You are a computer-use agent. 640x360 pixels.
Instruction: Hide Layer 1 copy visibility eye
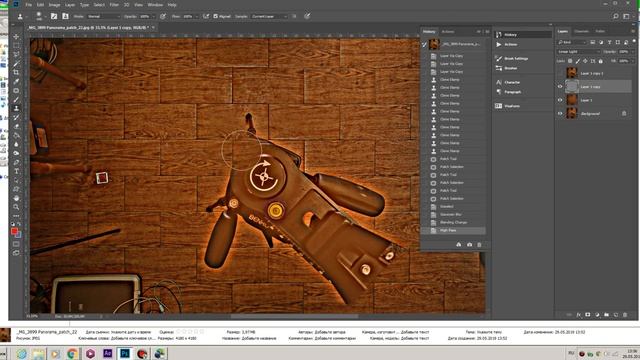[x=560, y=87]
